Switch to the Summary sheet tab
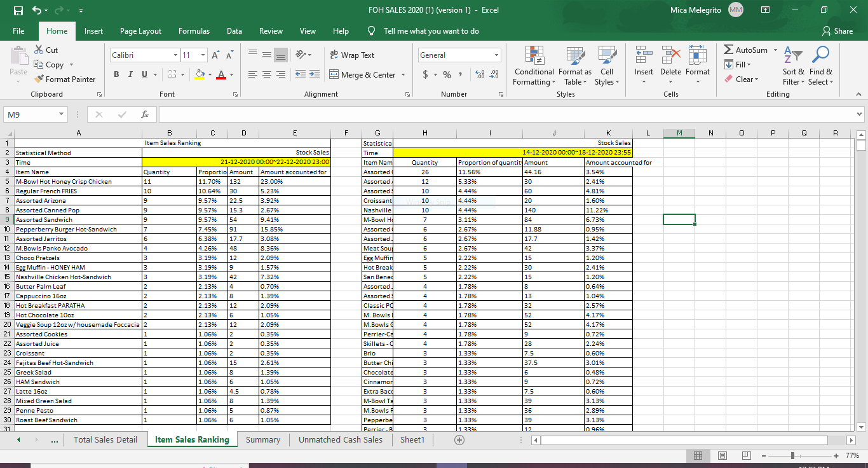The width and height of the screenshot is (868, 468). pos(262,440)
